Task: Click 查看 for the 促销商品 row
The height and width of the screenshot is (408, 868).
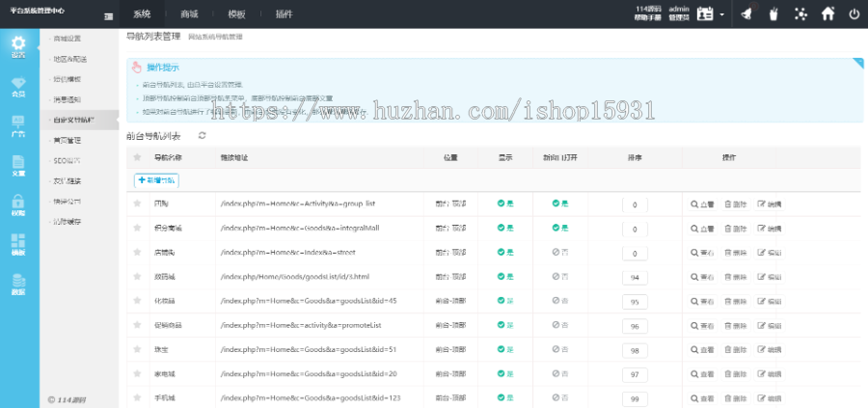Action: click(702, 325)
